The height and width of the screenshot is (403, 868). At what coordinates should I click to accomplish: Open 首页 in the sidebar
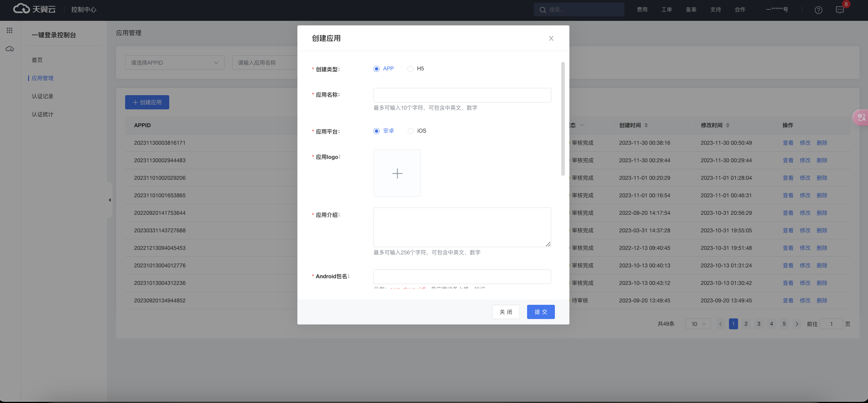(x=37, y=60)
